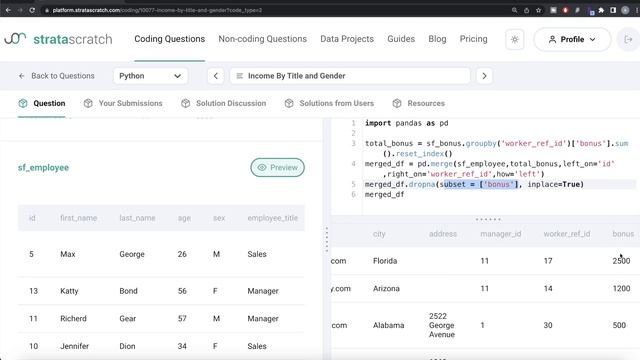The width and height of the screenshot is (640, 360).
Task: Click the merged_df line 6 in editor
Action: pyautogui.click(x=384, y=194)
